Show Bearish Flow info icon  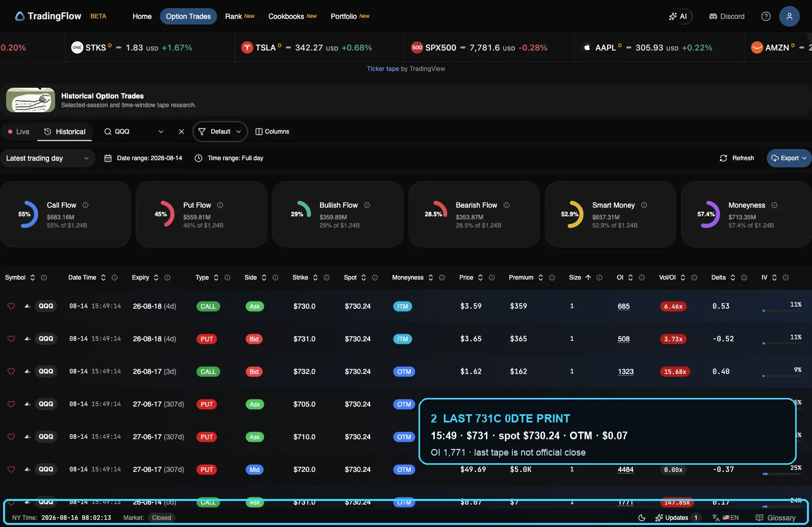(x=507, y=205)
